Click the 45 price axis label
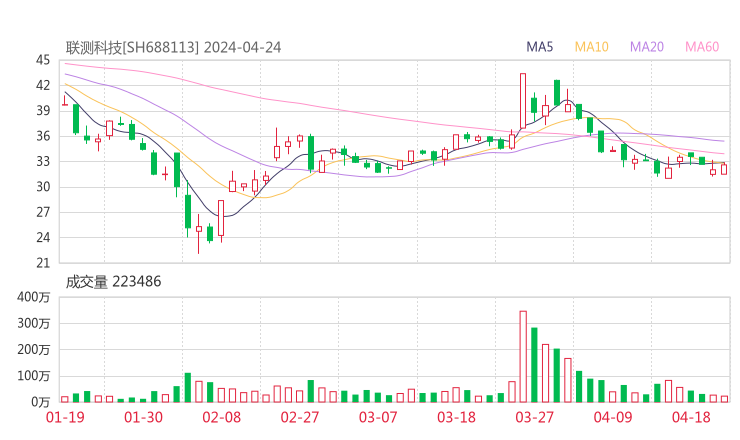This screenshot has width=740, height=440. pyautogui.click(x=43, y=60)
